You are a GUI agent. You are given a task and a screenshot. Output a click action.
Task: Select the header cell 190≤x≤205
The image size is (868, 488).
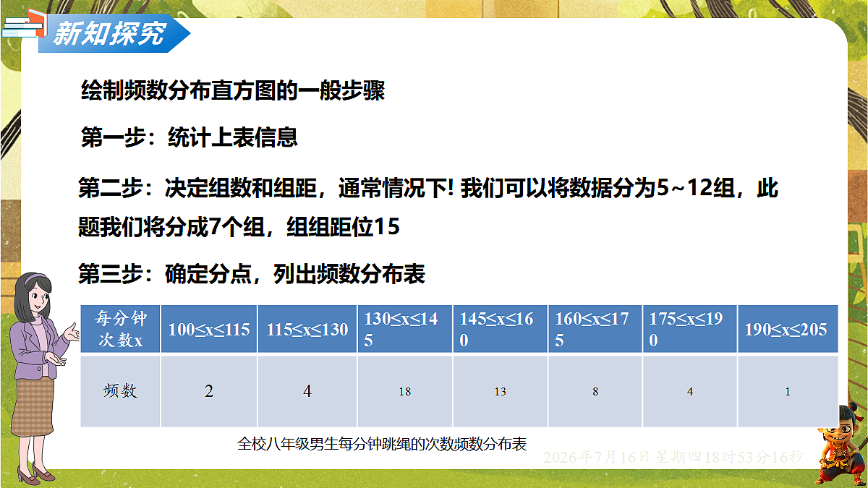click(788, 329)
